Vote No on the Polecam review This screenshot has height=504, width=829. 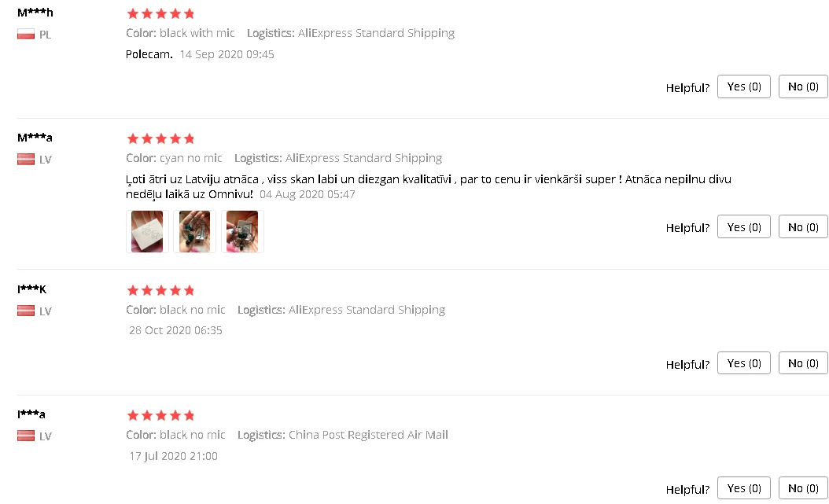click(x=803, y=86)
